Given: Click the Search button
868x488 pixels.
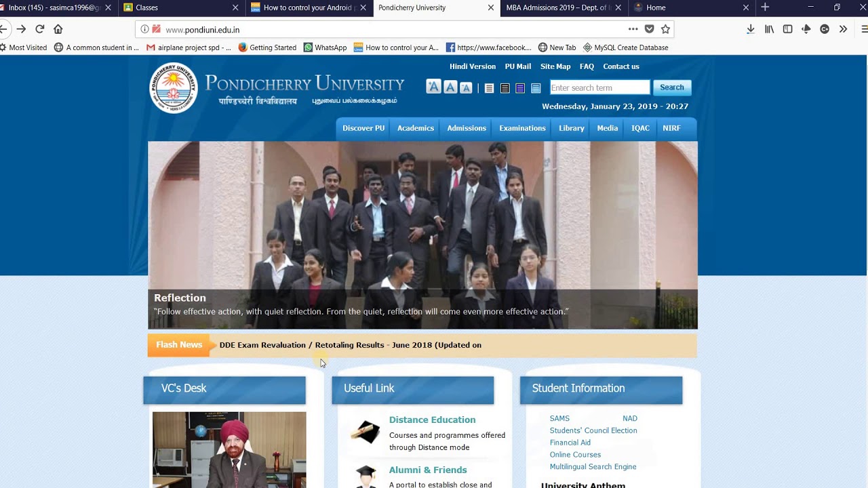Looking at the screenshot, I should click(672, 87).
